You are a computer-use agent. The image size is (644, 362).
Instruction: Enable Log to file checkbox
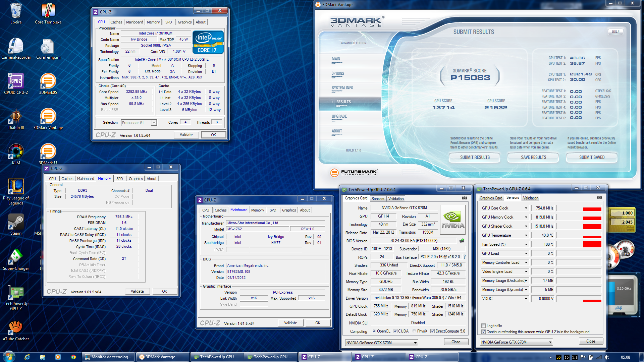coord(484,326)
